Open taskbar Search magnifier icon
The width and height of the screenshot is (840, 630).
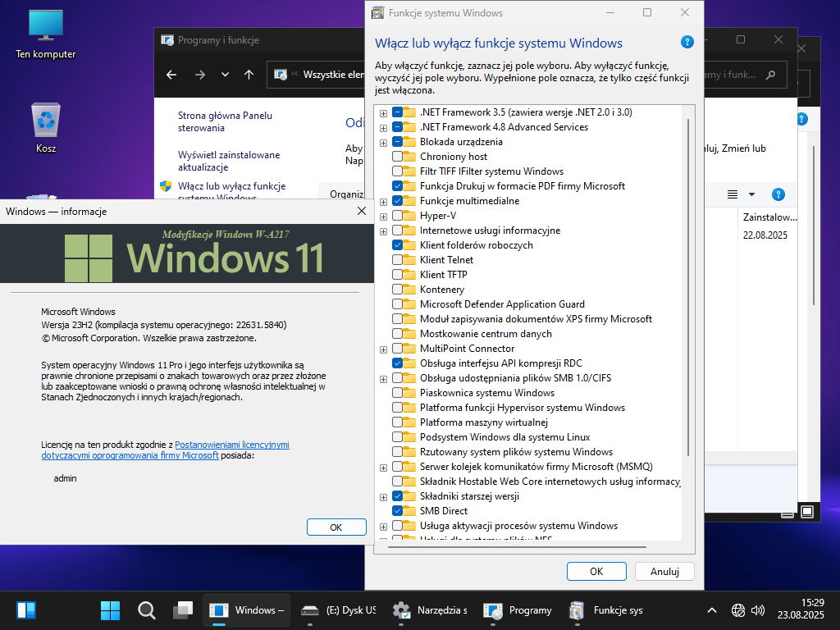click(x=147, y=610)
